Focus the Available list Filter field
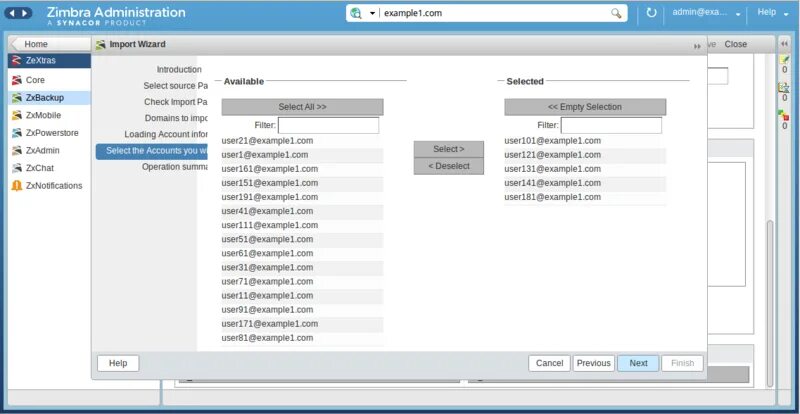800x414 pixels. click(329, 125)
